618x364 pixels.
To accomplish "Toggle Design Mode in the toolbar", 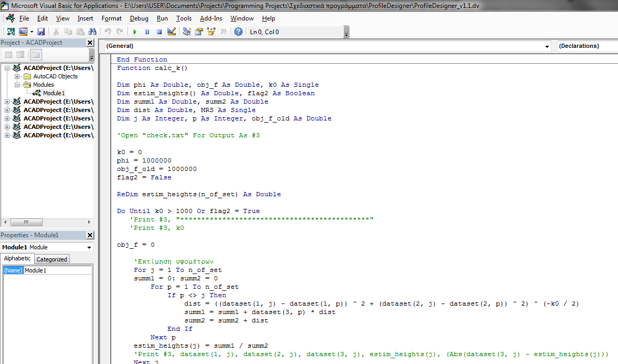I will pyautogui.click(x=171, y=32).
